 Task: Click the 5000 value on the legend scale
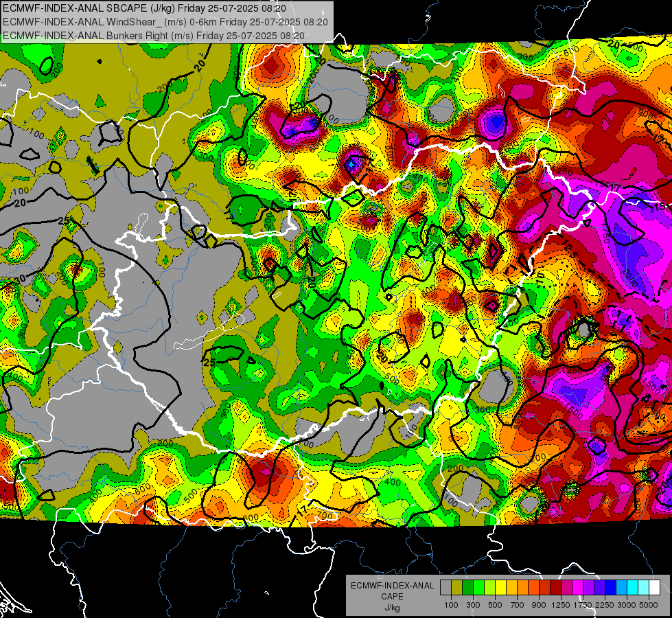pos(649,605)
